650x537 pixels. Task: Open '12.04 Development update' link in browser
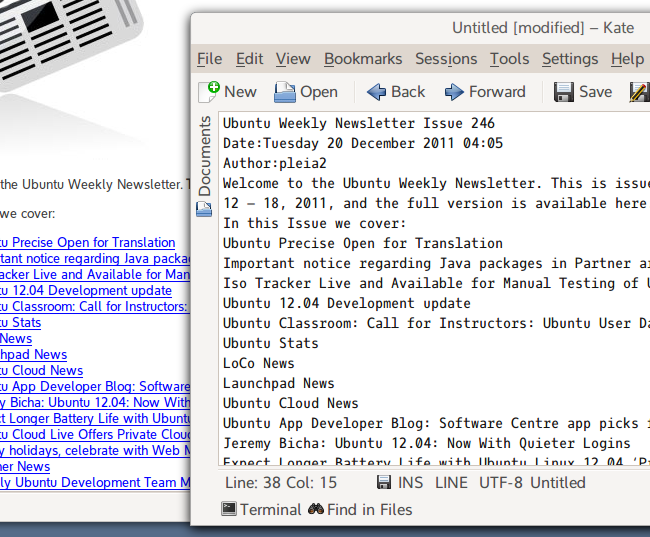(86, 290)
